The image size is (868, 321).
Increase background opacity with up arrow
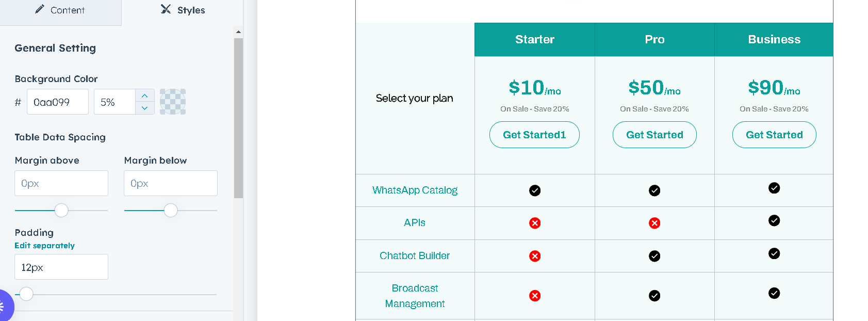[145, 96]
